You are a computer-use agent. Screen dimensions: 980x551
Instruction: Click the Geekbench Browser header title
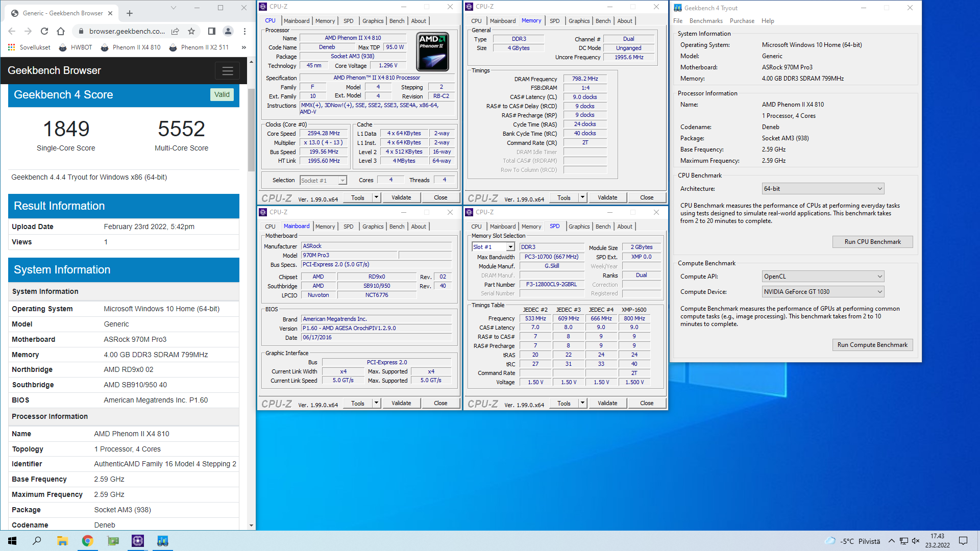tap(54, 70)
